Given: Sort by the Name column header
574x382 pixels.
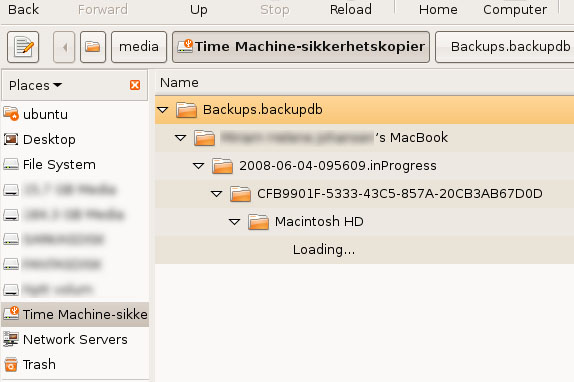Looking at the screenshot, I should (365, 83).
